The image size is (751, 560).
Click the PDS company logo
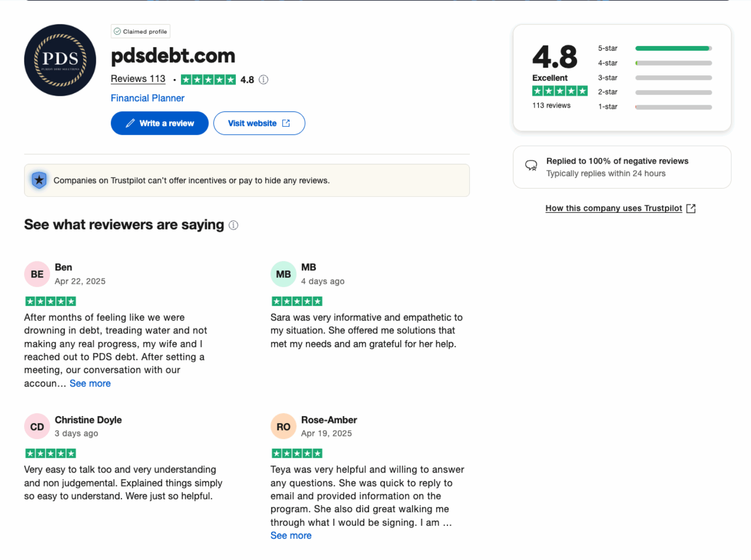click(59, 60)
